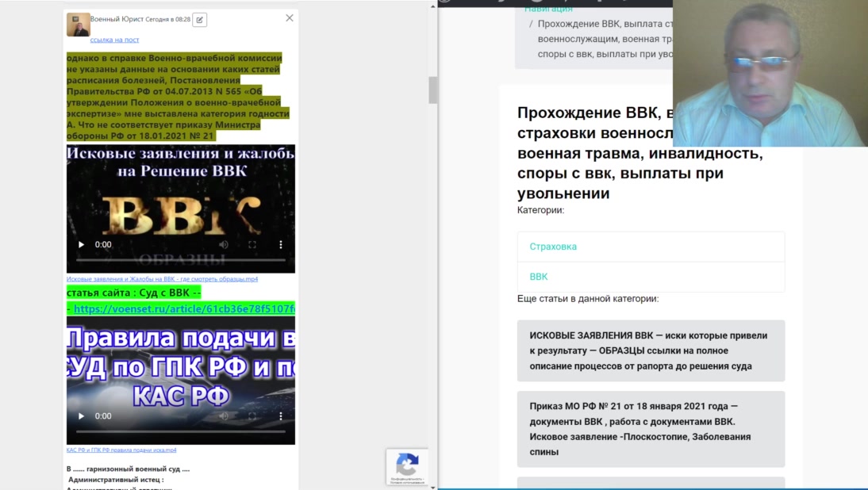
Task: Close the post popup with X
Action: tap(290, 18)
